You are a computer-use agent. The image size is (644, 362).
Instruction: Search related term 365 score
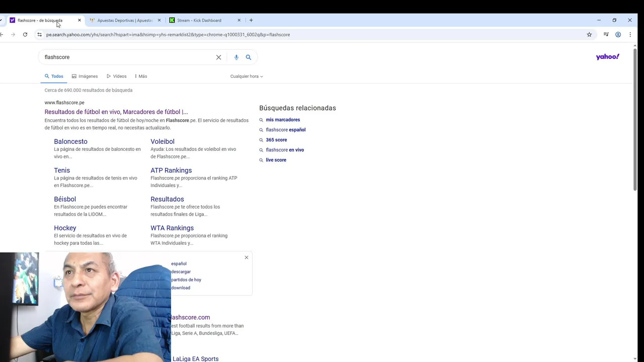click(x=276, y=140)
